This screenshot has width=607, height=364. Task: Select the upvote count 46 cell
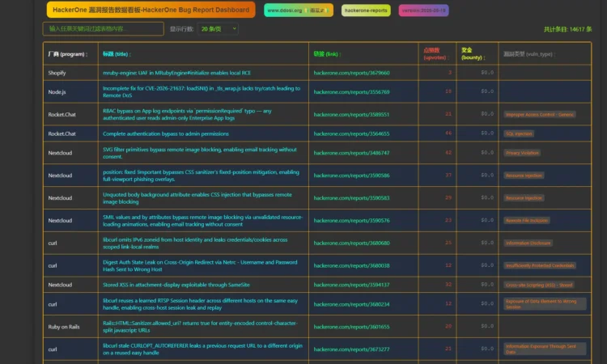437,133
